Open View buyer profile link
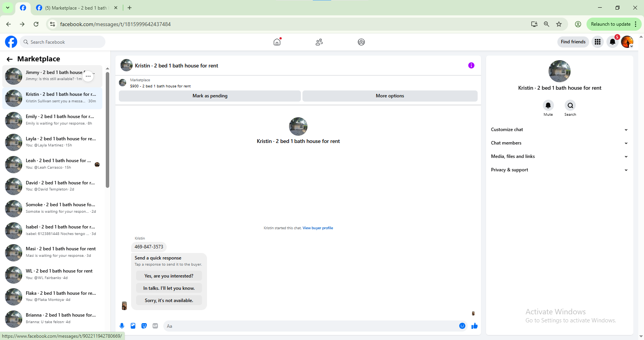Viewport: 644px width, 340px height. (x=318, y=228)
